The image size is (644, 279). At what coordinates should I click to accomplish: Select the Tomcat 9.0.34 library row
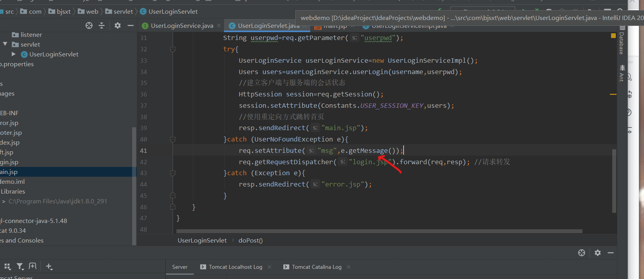(67, 231)
